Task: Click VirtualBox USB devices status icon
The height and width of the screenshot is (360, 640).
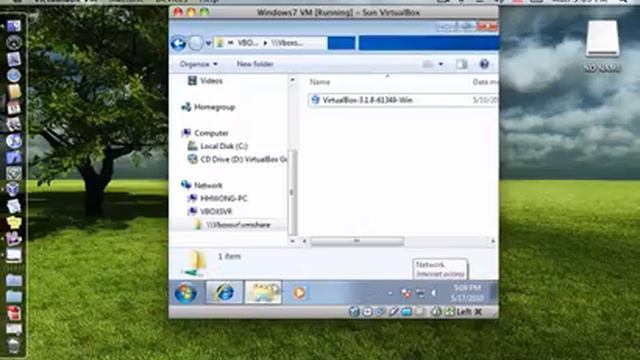Action: (393, 312)
